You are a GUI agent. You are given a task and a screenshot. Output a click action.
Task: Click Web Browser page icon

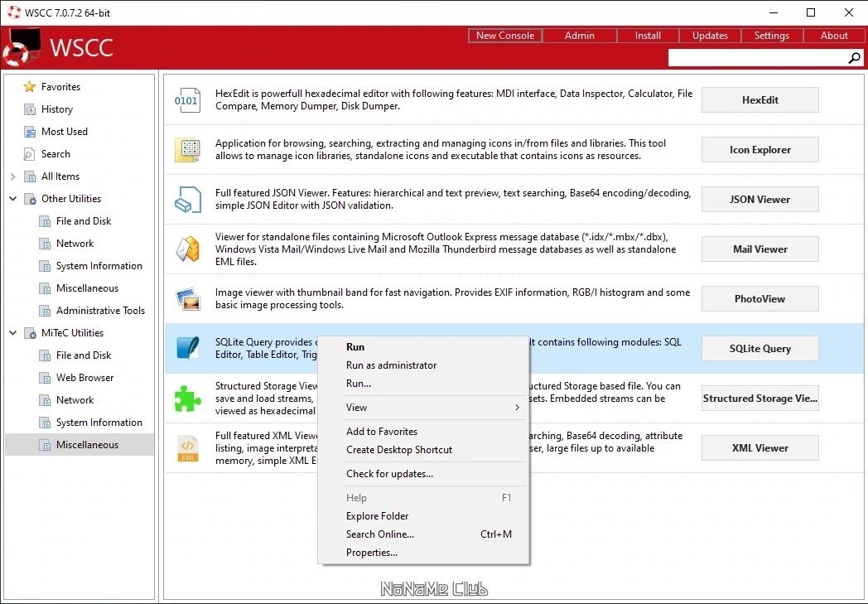click(x=45, y=378)
